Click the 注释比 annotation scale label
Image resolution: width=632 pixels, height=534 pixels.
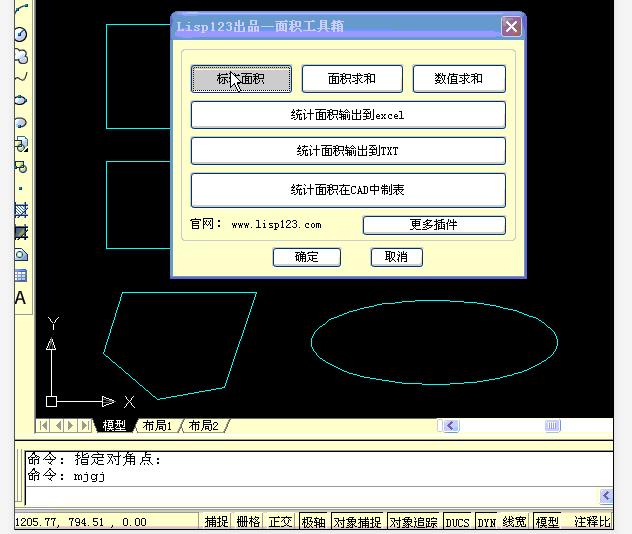click(592, 522)
